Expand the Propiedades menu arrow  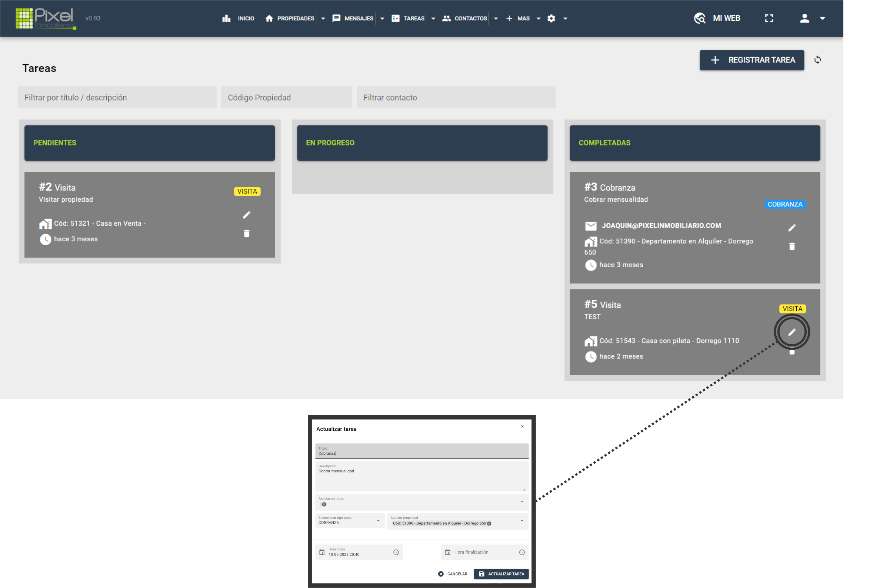coord(323,19)
